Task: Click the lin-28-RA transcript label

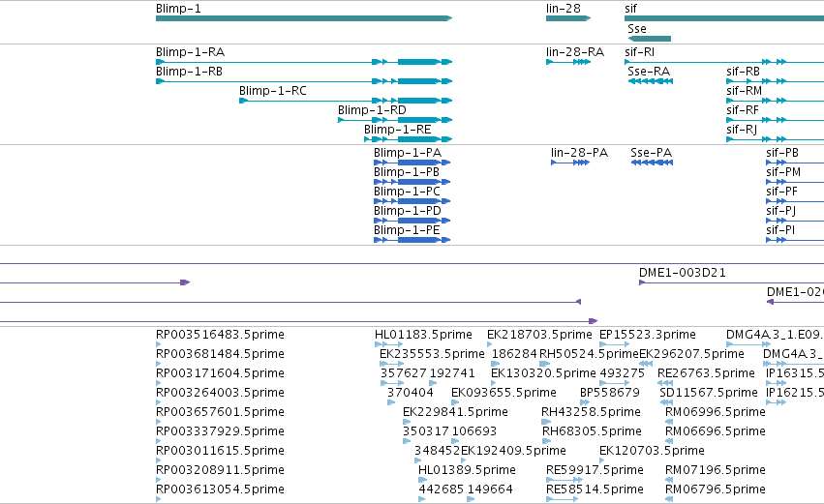Action: (575, 52)
